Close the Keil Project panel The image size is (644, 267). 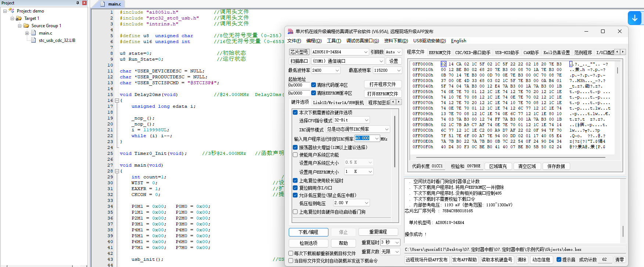click(84, 3)
